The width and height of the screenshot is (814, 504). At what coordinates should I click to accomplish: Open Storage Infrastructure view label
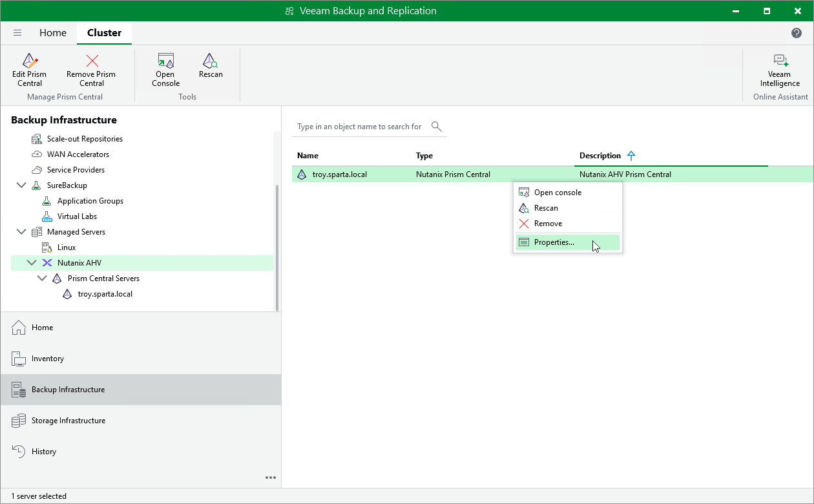[68, 421]
